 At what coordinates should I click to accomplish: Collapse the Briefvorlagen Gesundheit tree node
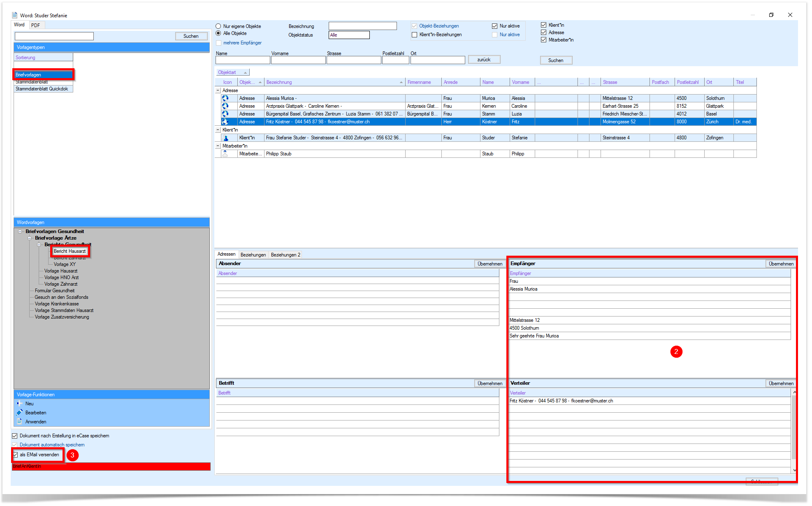point(20,231)
